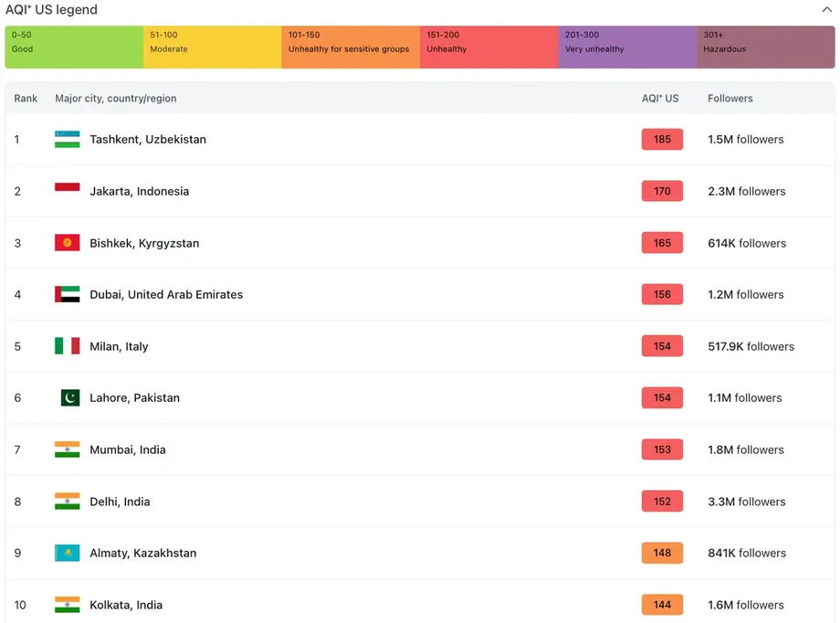Click the orange 144 AQI badge for Kolkata
Image resolution: width=840 pixels, height=623 pixels.
(662, 605)
